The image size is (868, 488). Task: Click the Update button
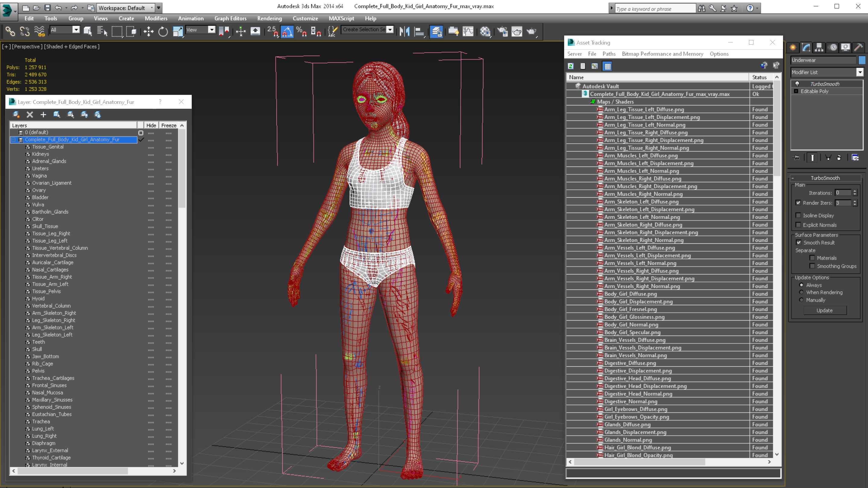[x=825, y=311]
